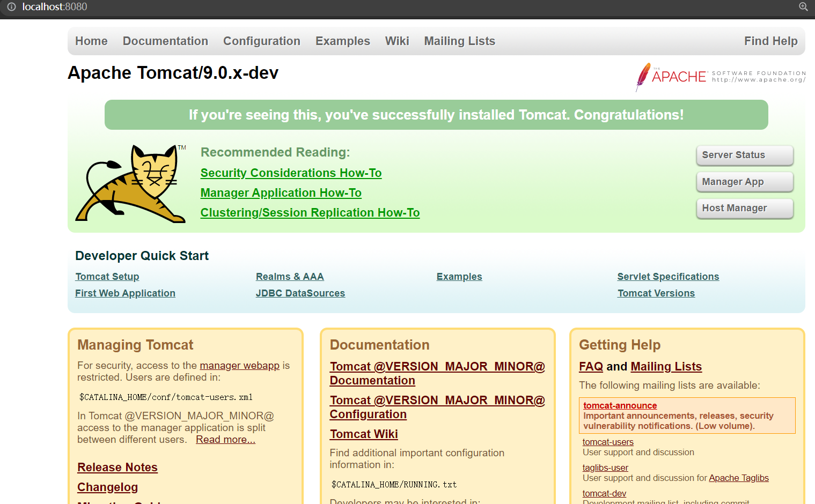The width and height of the screenshot is (815, 504).
Task: Click the Manager App button
Action: click(x=745, y=182)
